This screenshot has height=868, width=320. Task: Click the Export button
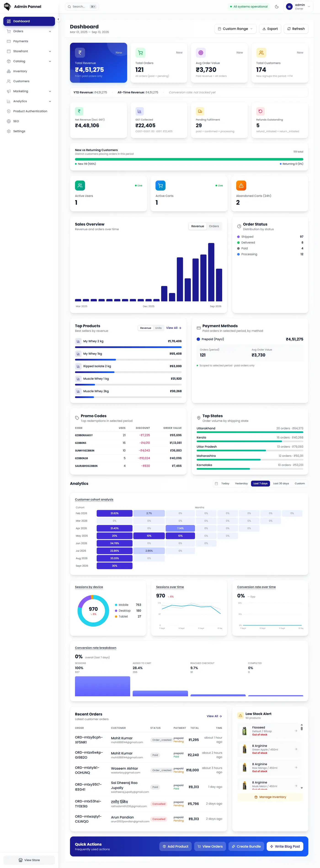(270, 29)
